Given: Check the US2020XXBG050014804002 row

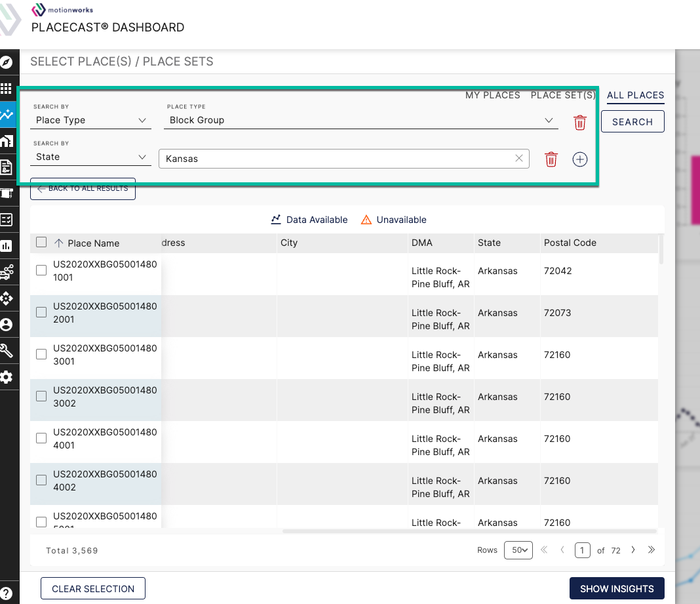Looking at the screenshot, I should tap(41, 480).
